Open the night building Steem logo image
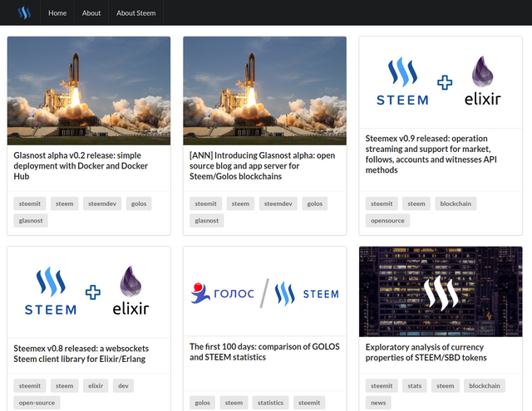This screenshot has width=532, height=411. coord(441,291)
